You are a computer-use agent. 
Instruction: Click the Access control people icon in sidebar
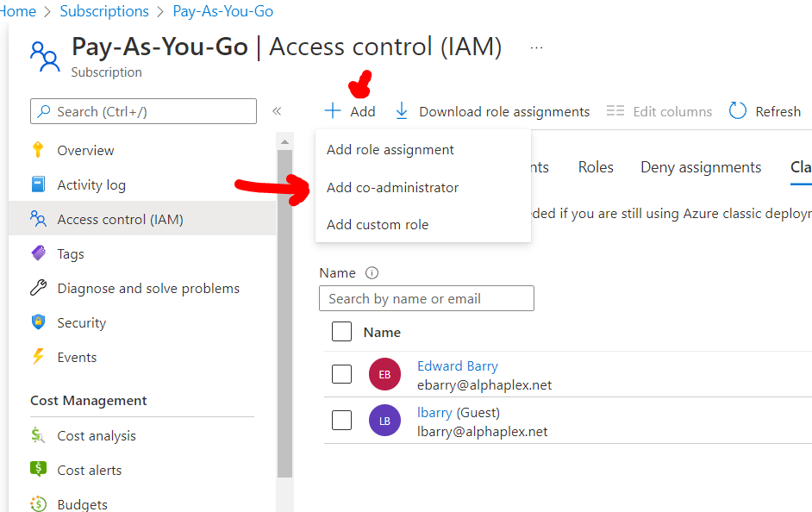pyautogui.click(x=38, y=219)
